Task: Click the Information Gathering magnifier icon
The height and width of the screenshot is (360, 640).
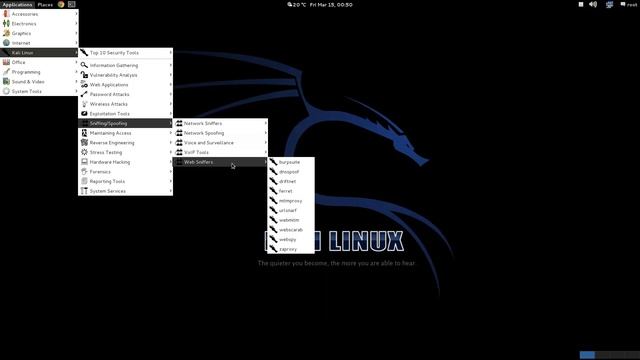Action: 84,65
